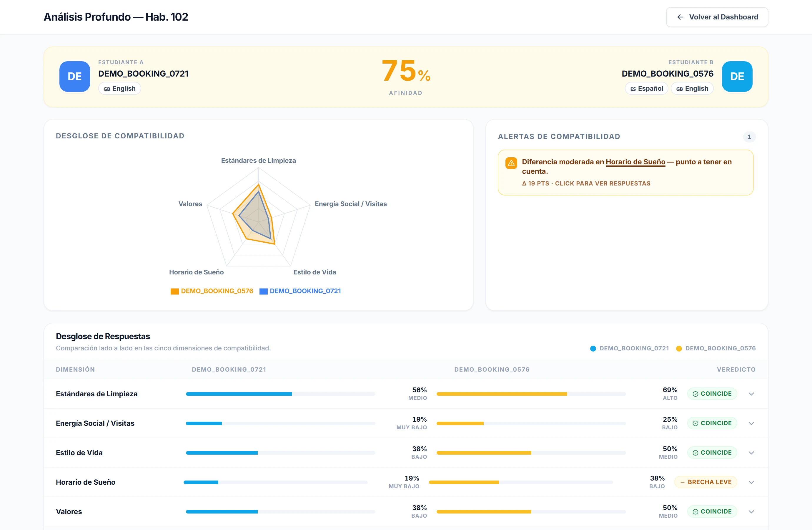Screen dimensions: 812x530
Task: Expand the Estilo de Vida row chevron
Action: (x=751, y=453)
